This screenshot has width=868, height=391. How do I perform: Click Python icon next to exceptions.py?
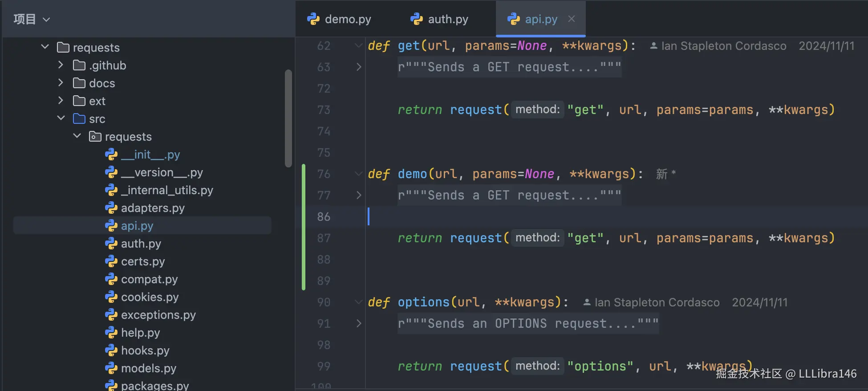pyautogui.click(x=111, y=315)
